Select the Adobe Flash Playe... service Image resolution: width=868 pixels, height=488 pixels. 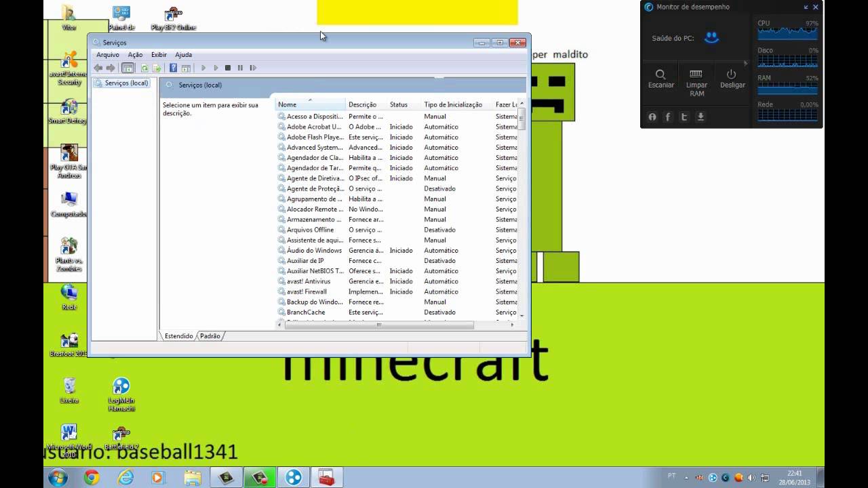[x=397, y=137]
